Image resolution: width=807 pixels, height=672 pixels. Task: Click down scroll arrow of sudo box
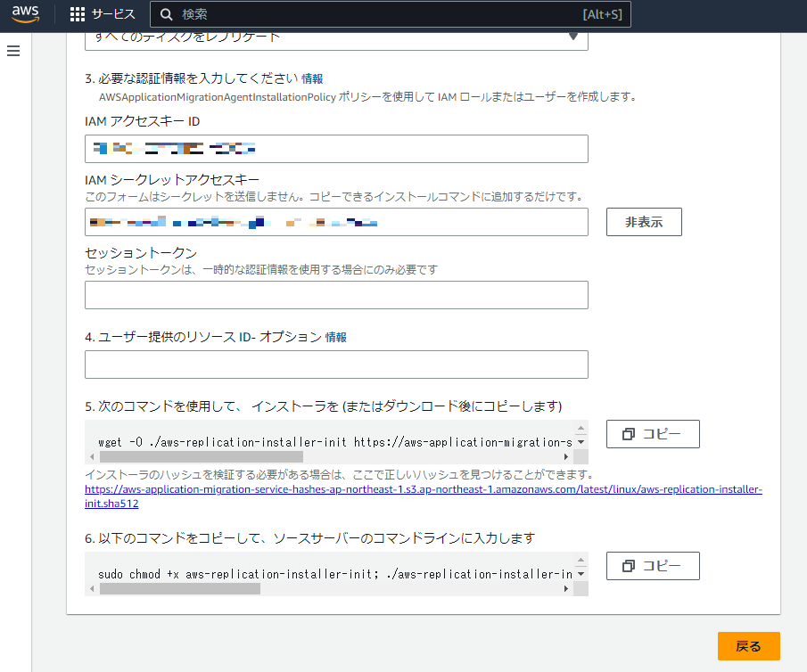tap(581, 574)
